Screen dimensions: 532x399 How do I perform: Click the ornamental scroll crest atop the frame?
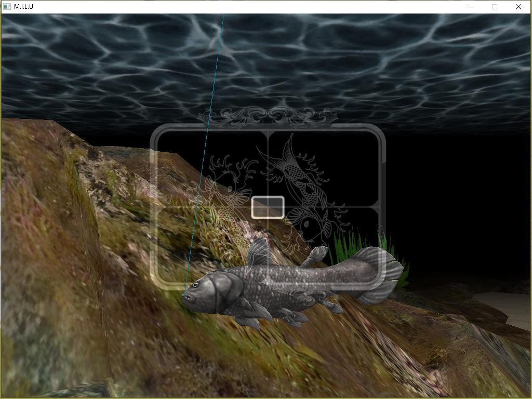coord(268,116)
